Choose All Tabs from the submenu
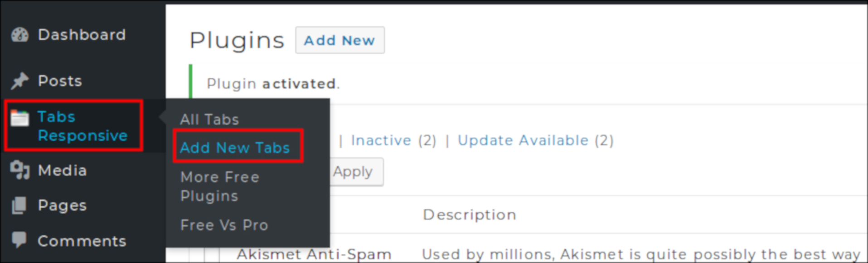 [x=209, y=120]
